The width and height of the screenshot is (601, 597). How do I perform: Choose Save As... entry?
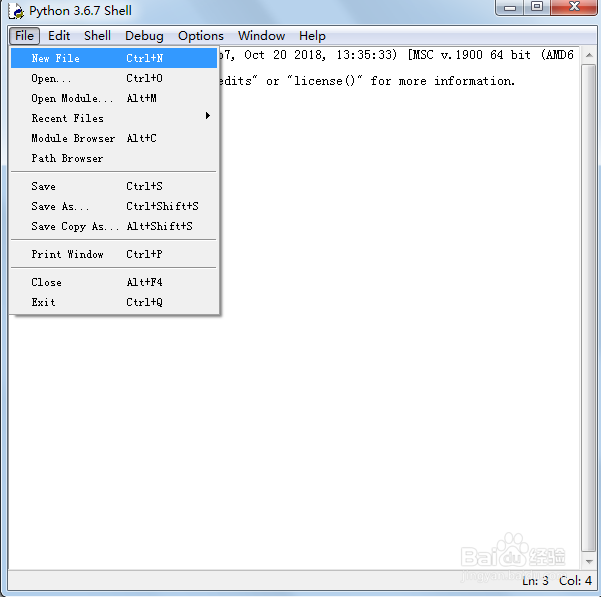click(x=114, y=206)
